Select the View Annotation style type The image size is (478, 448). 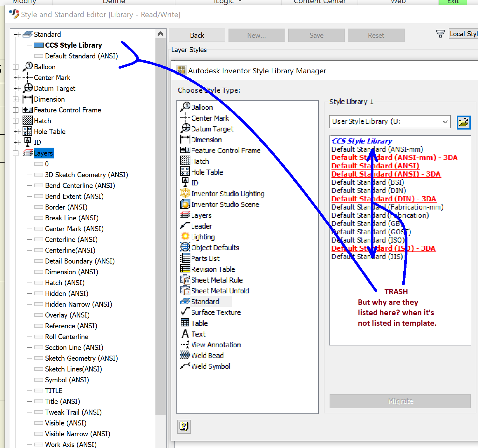pyautogui.click(x=216, y=345)
